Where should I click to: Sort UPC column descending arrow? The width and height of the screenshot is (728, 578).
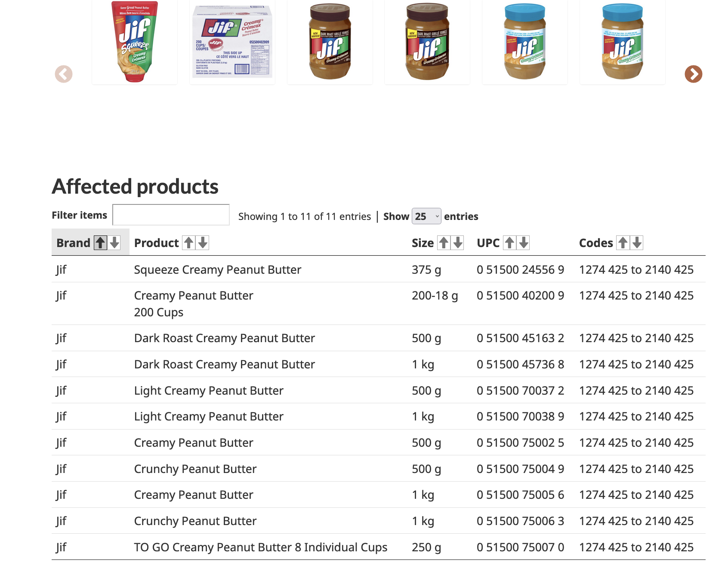(x=524, y=243)
